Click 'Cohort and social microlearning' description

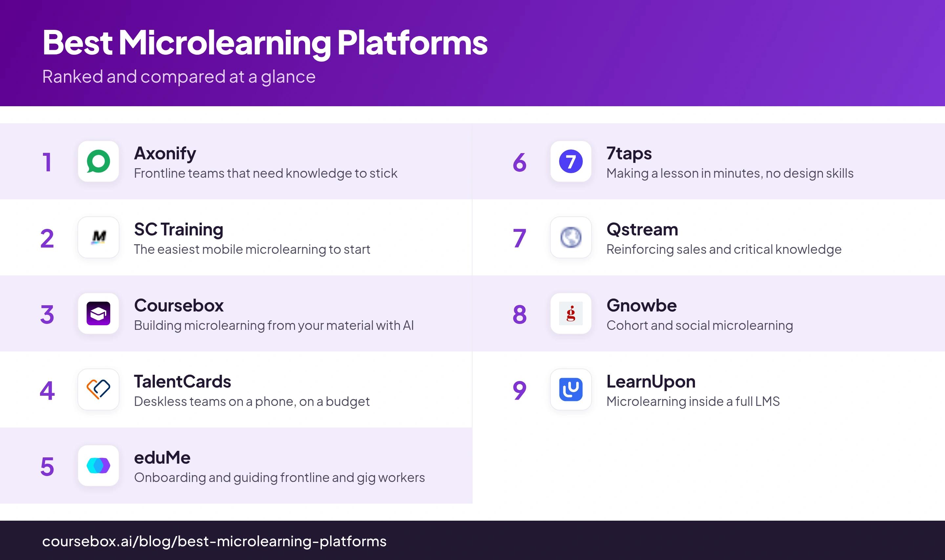click(x=700, y=326)
